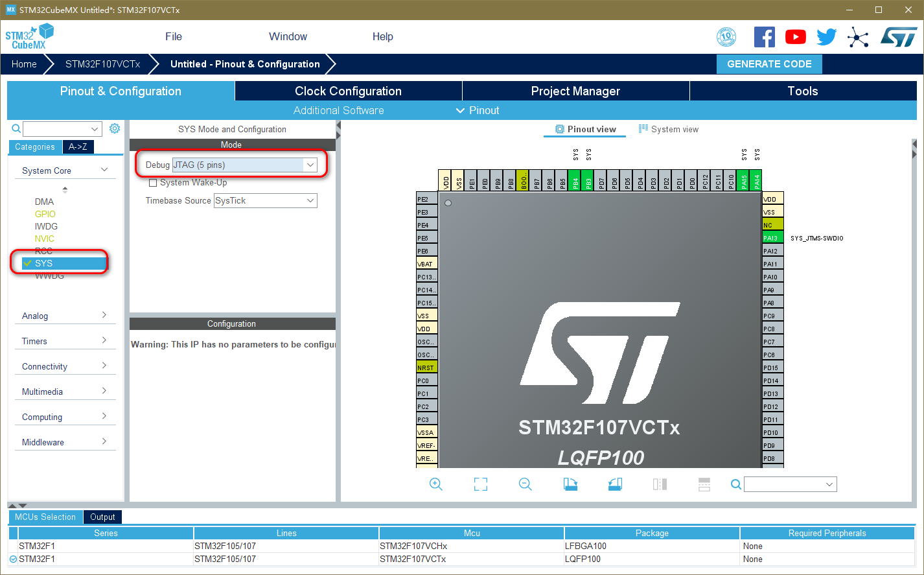The height and width of the screenshot is (575, 924).
Task: Open the YouTube link icon
Action: [796, 37]
